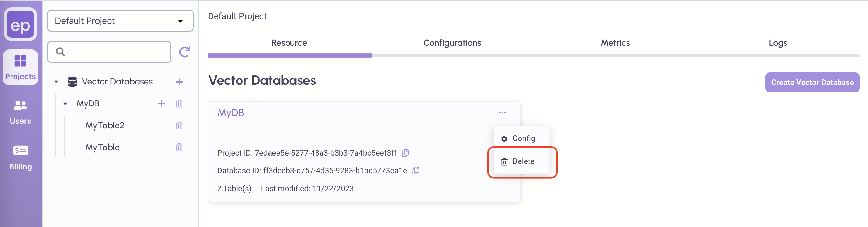Add a table to MyDB with plus icon
Viewport: 868px width, 227px height.
tap(162, 104)
